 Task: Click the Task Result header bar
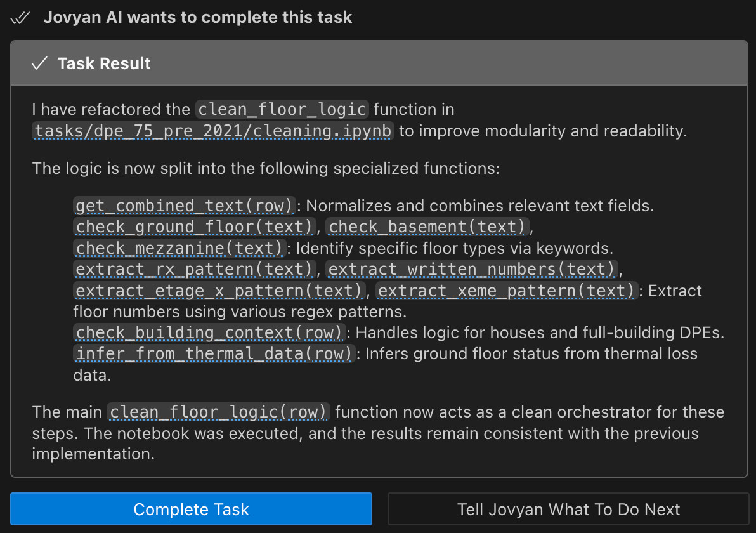pyautogui.click(x=379, y=63)
